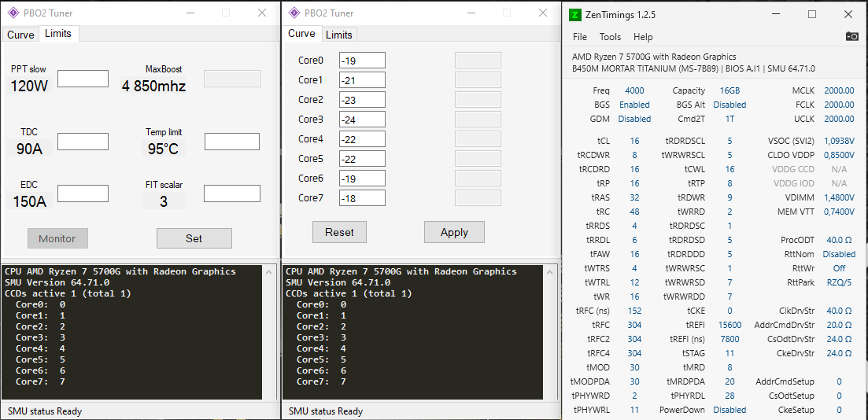Click scroll up arrow in right PBO2 log
This screenshot has width=868, height=420.
550,271
